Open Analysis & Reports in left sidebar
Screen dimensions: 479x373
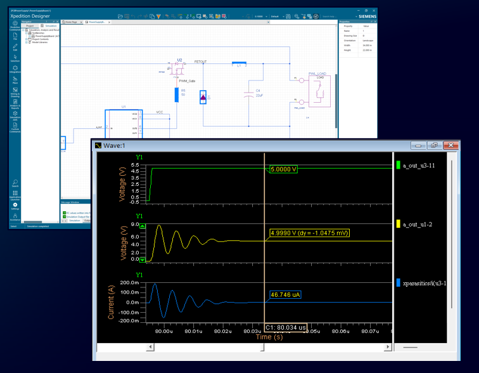[x=15, y=104]
